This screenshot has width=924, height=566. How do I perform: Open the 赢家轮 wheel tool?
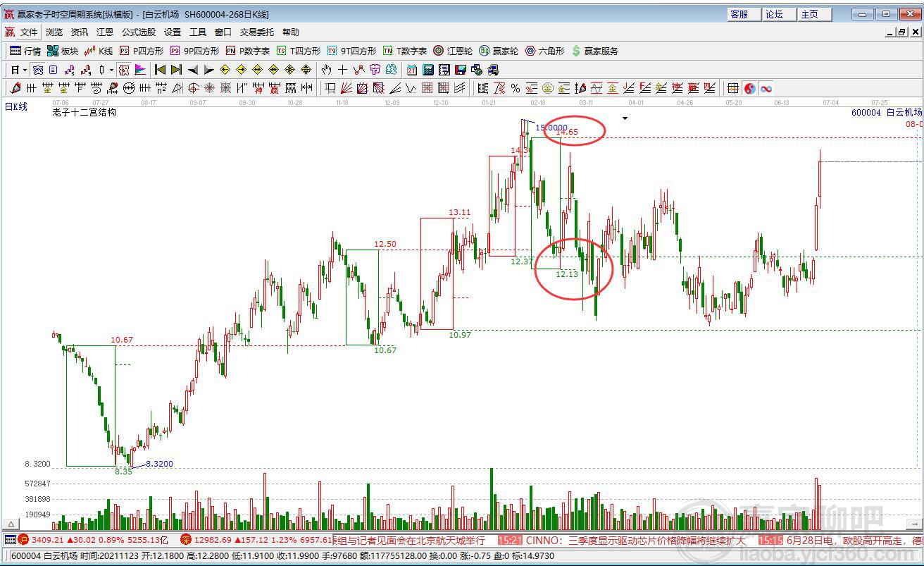pyautogui.click(x=499, y=51)
